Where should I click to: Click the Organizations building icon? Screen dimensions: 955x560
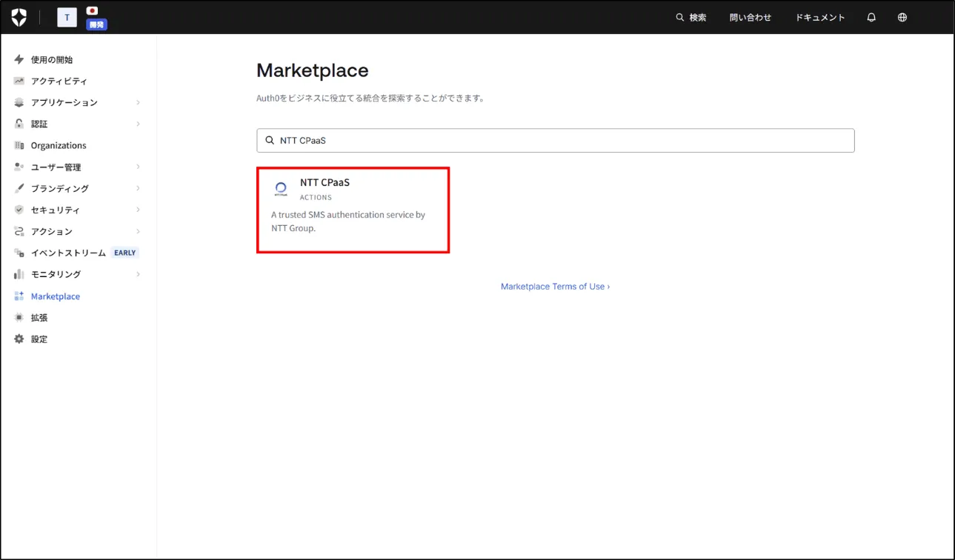coord(19,146)
